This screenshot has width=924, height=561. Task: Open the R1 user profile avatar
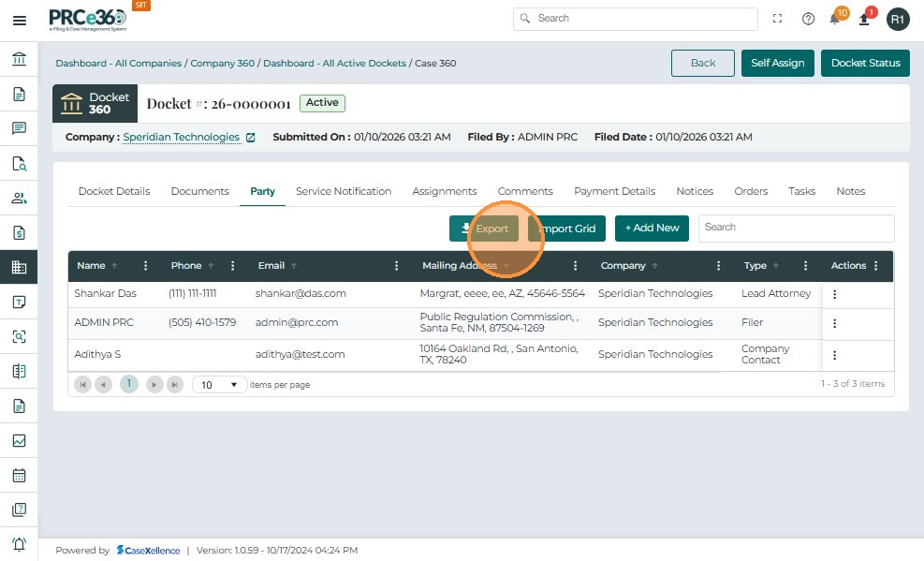(898, 20)
